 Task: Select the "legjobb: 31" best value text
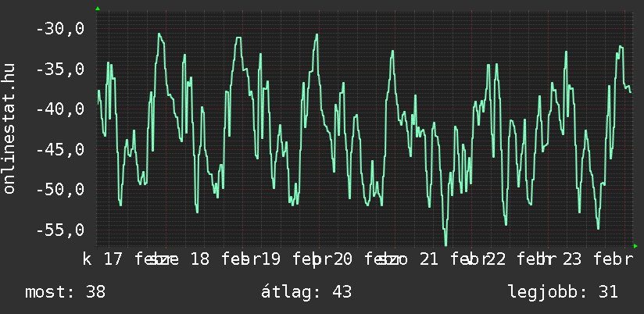point(563,292)
